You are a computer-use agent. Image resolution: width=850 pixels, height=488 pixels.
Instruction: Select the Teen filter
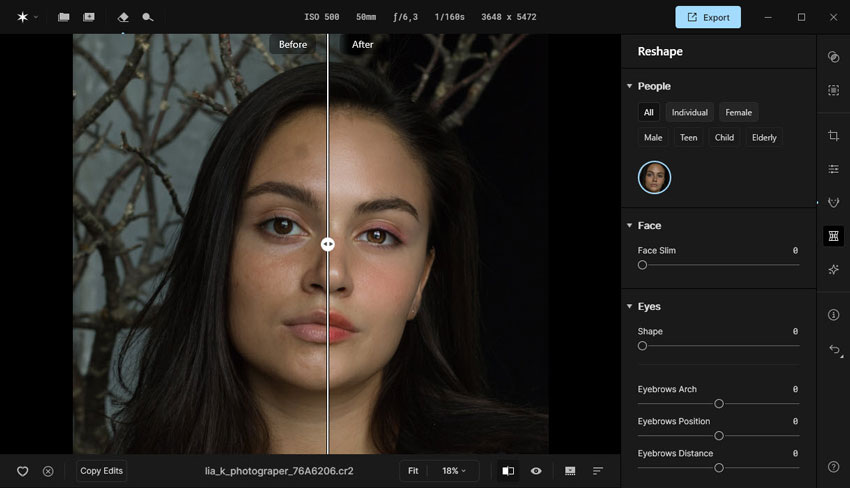688,137
